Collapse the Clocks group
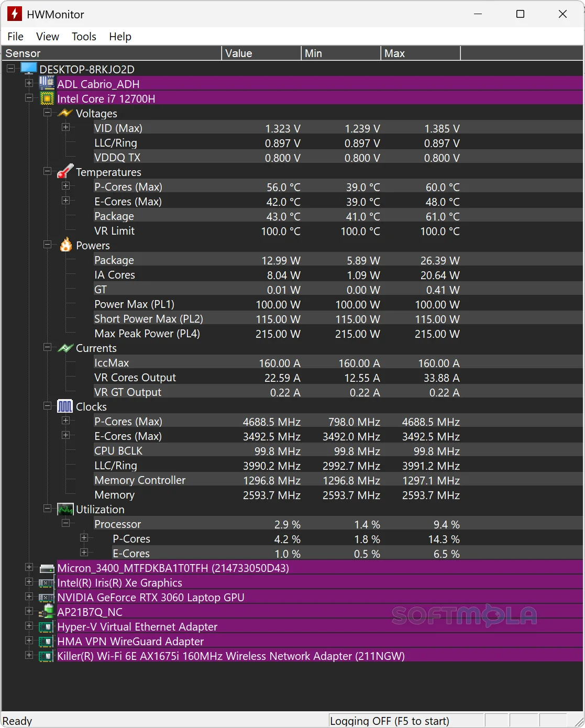The height and width of the screenshot is (728, 585). [x=47, y=405]
